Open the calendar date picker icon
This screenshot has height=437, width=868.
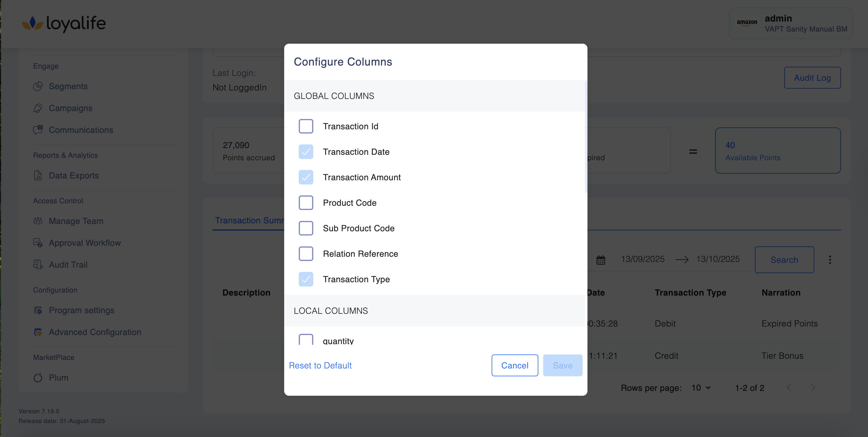(601, 260)
